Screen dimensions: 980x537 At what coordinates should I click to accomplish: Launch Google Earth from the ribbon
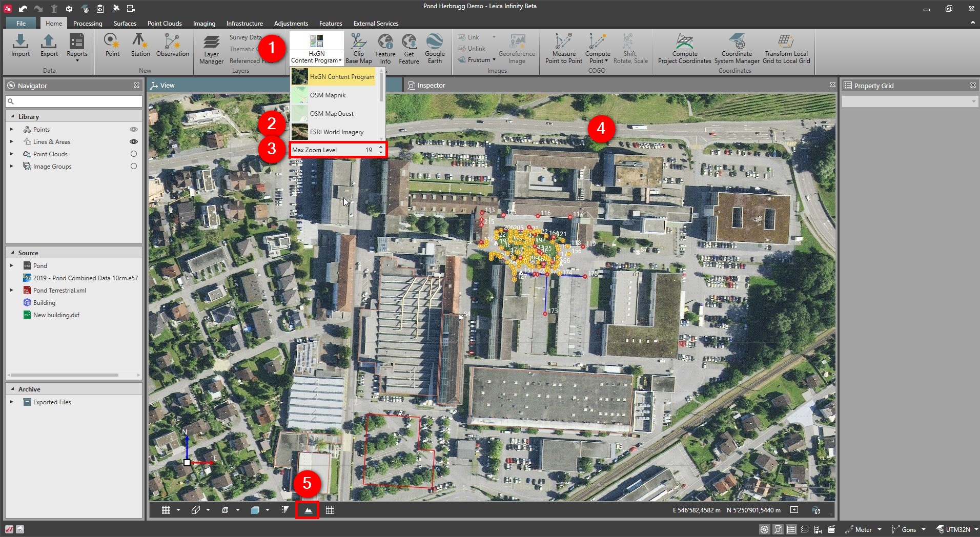click(x=435, y=49)
